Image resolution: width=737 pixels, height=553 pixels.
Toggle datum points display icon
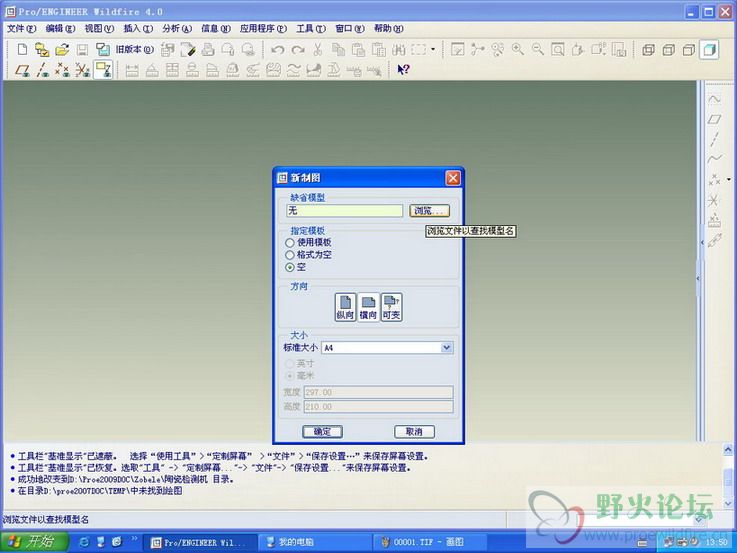click(x=62, y=70)
